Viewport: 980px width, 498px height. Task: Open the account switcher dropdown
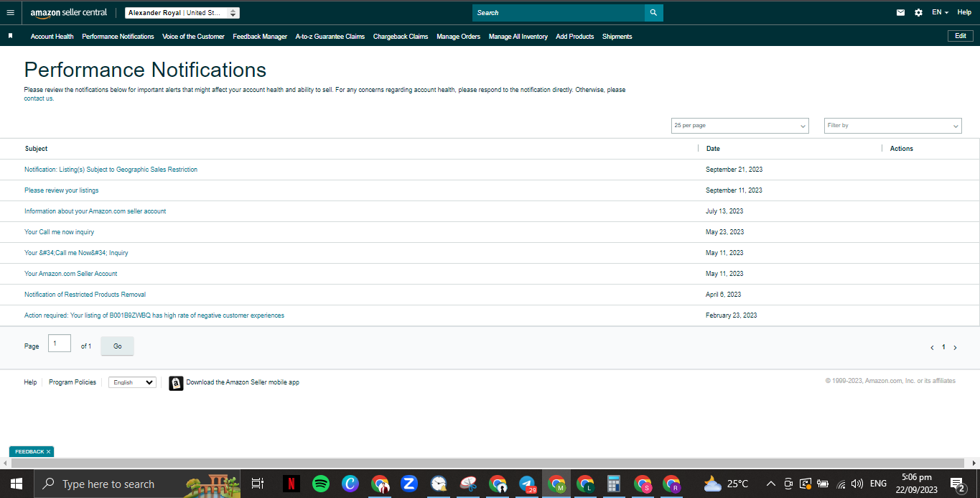(x=182, y=13)
